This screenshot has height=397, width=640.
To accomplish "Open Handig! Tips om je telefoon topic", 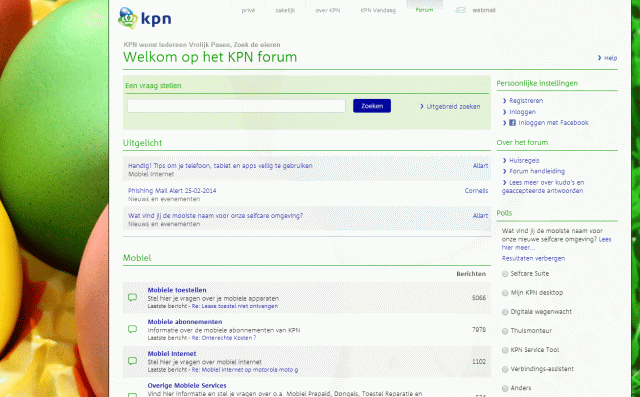I will pos(220,166).
